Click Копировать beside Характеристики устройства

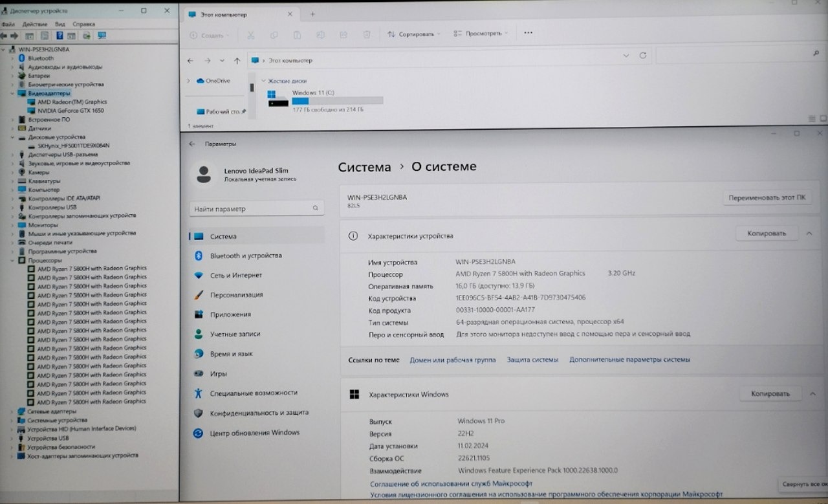767,234
